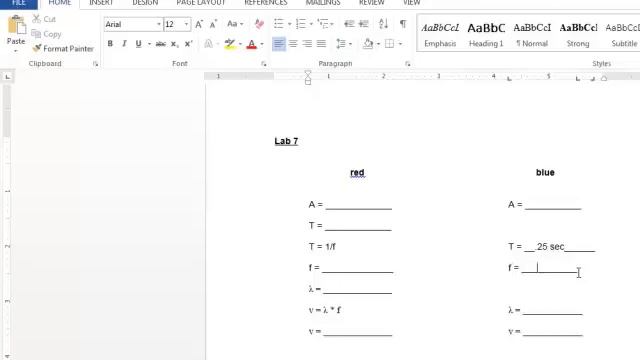The width and height of the screenshot is (640, 360).
Task: Apply yellow text highlight color
Action: click(x=230, y=44)
